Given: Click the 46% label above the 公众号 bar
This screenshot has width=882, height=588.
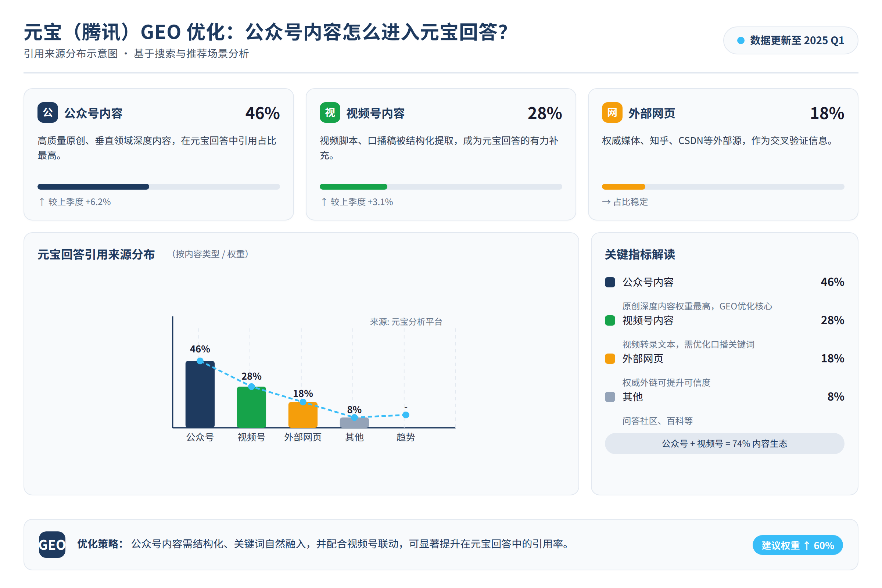Looking at the screenshot, I should coord(200,349).
